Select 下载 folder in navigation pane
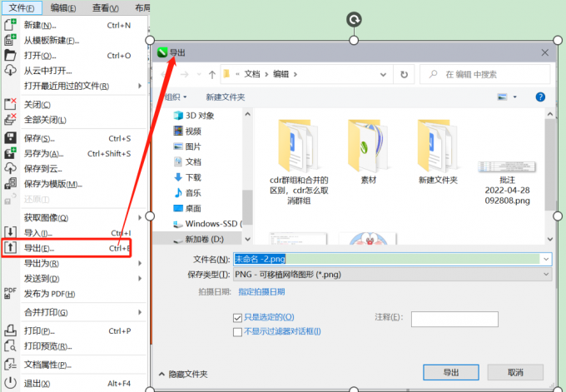Screen dimensions: 566x392 [187, 177]
